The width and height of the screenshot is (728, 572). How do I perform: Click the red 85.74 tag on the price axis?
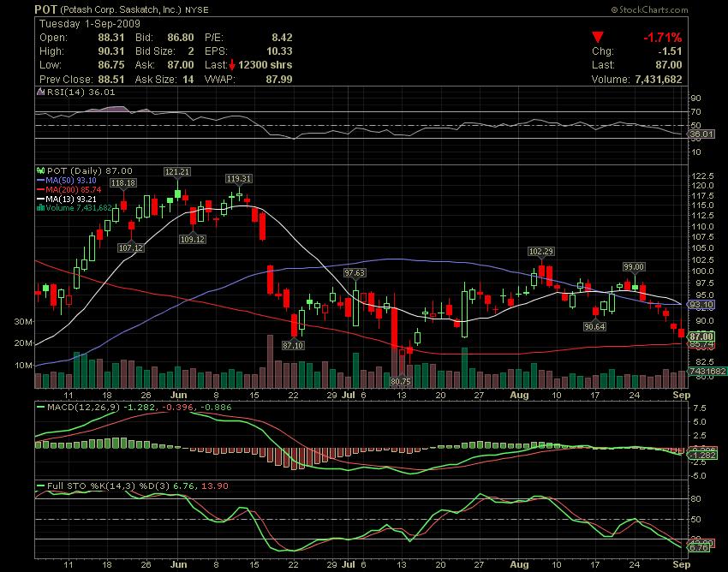(x=701, y=344)
